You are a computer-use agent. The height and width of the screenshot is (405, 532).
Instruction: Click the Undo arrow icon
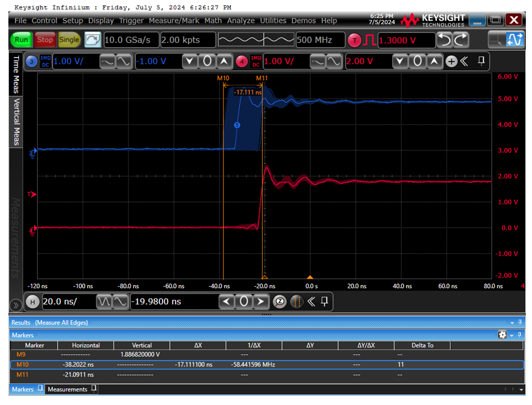(445, 40)
